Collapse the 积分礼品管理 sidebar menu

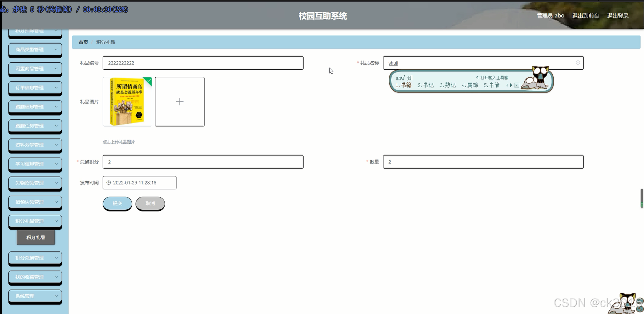coord(35,221)
